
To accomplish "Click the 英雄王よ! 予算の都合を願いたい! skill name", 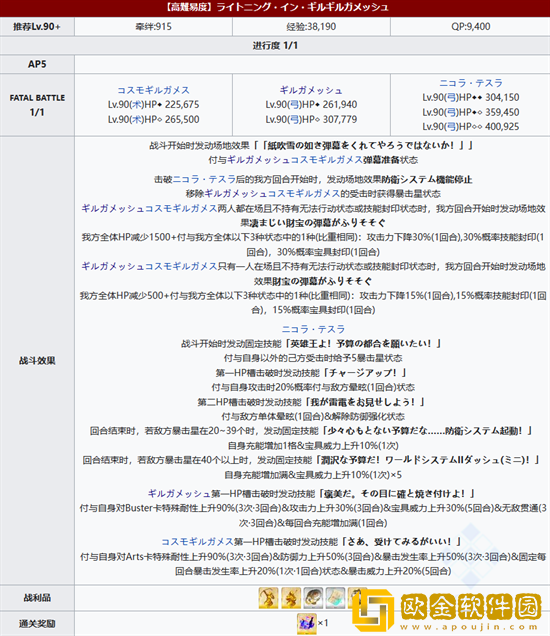I will pos(361,344).
